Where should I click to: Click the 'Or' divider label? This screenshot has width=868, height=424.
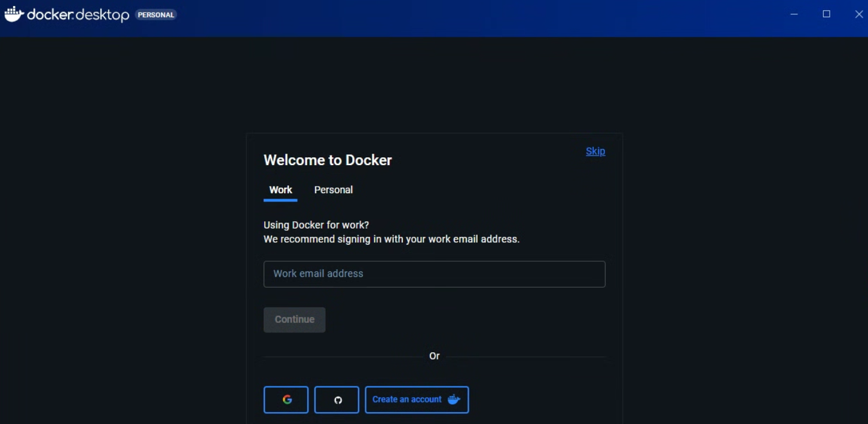coord(434,356)
